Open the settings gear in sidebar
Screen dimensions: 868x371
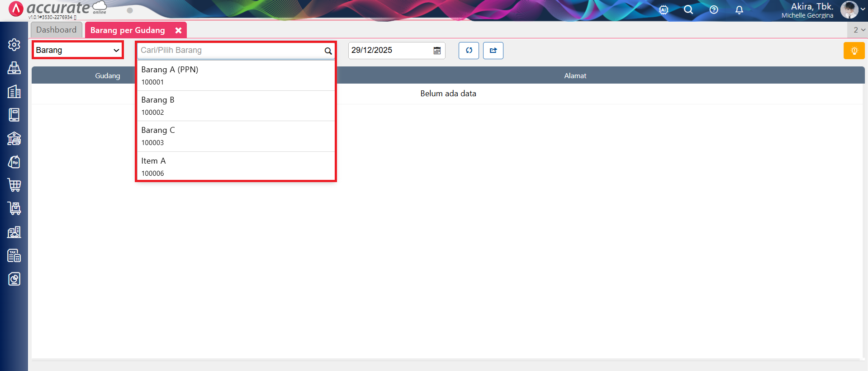pos(14,44)
